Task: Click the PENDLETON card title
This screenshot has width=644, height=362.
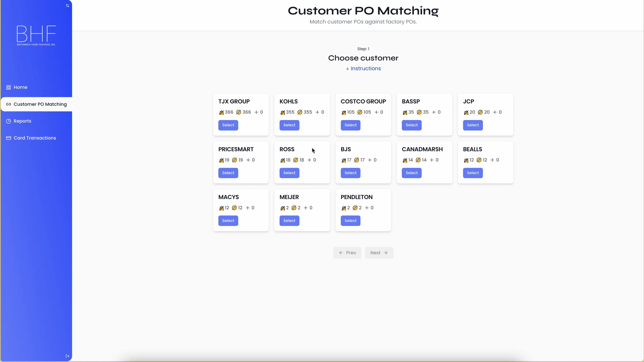Action: tap(356, 197)
